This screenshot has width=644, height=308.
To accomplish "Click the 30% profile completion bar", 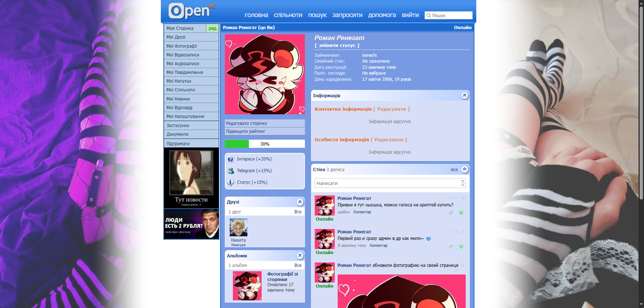I will (x=265, y=144).
